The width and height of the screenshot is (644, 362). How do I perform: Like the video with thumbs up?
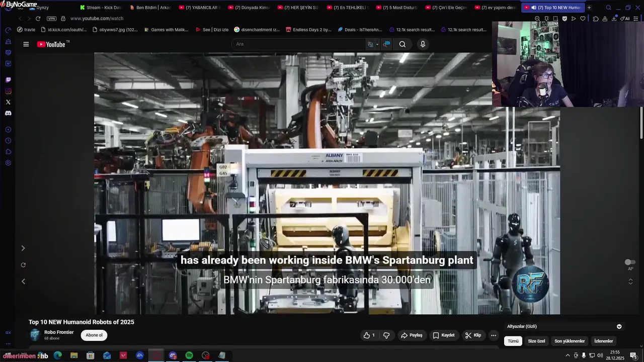tap(369, 335)
